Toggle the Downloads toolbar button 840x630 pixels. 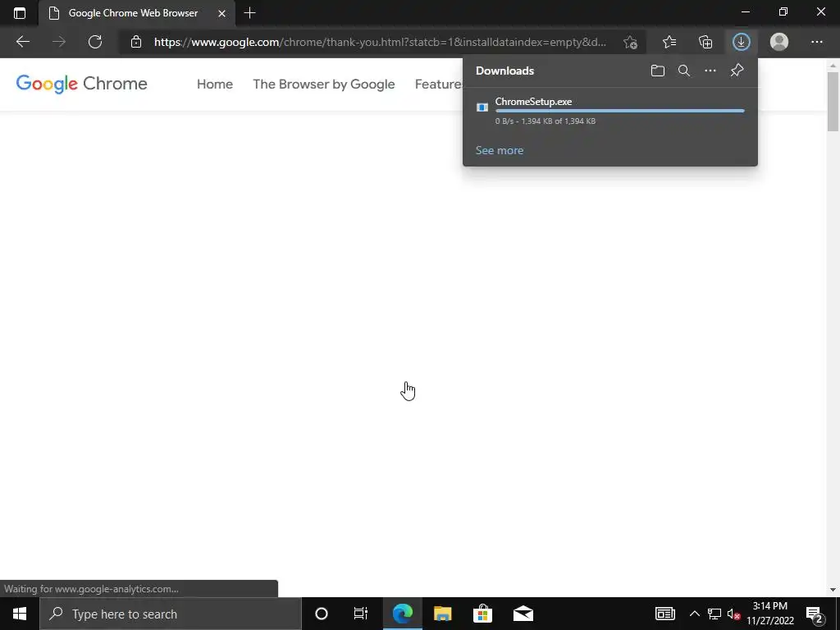[742, 42]
